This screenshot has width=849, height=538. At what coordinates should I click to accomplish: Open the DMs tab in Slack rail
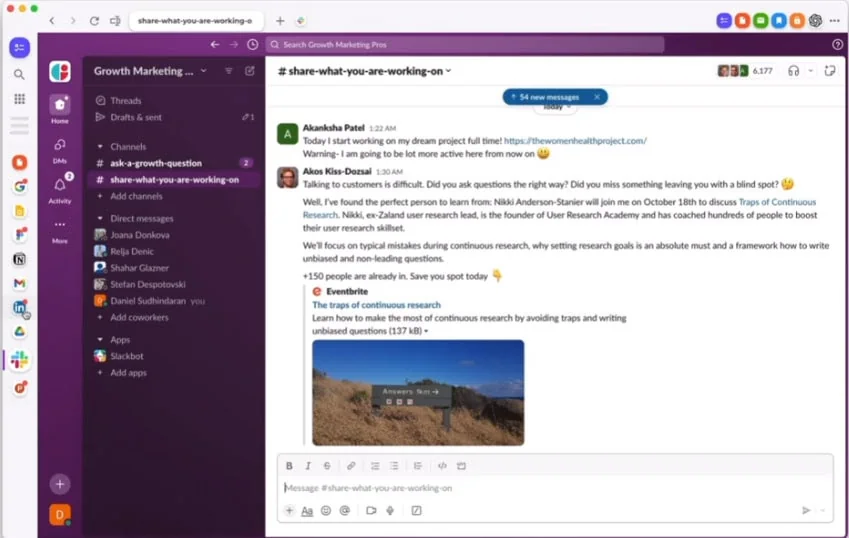point(60,150)
